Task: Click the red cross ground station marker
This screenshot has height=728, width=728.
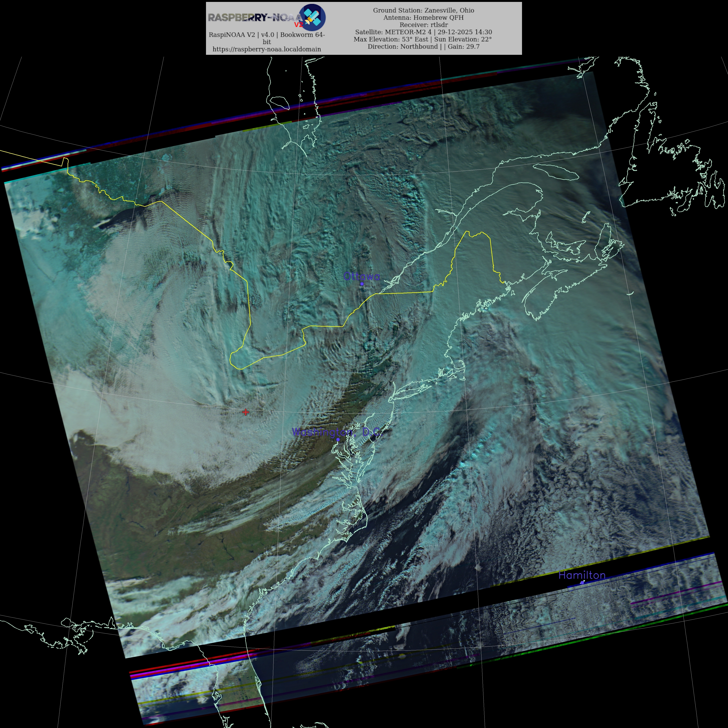Action: tap(245, 412)
